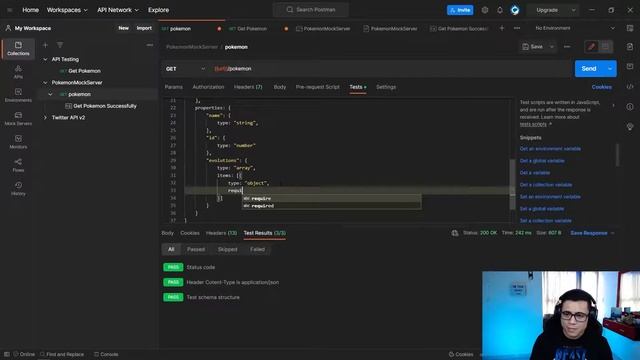Insert 'Get an environment variable' snippet
The width and height of the screenshot is (640, 360).
550,149
